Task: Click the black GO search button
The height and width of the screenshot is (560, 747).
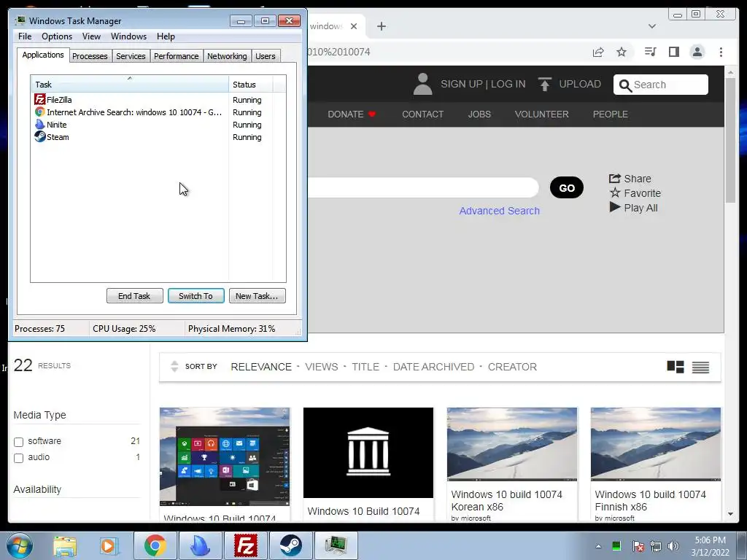Action: (x=566, y=187)
